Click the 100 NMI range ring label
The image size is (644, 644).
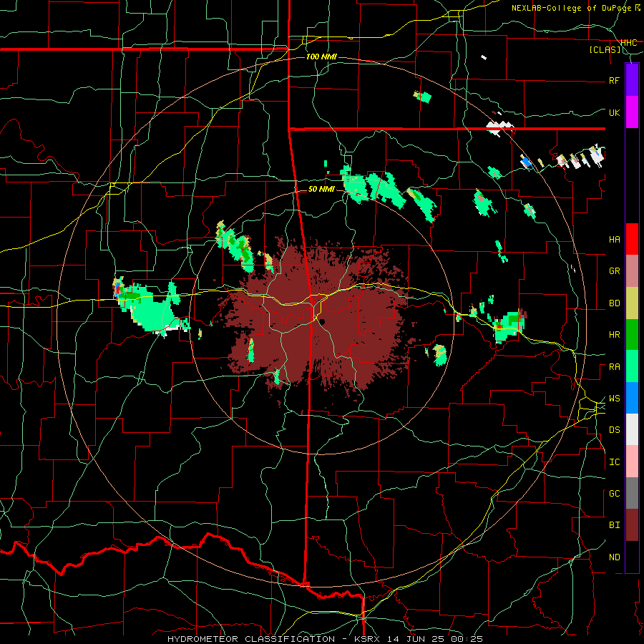[x=321, y=57]
